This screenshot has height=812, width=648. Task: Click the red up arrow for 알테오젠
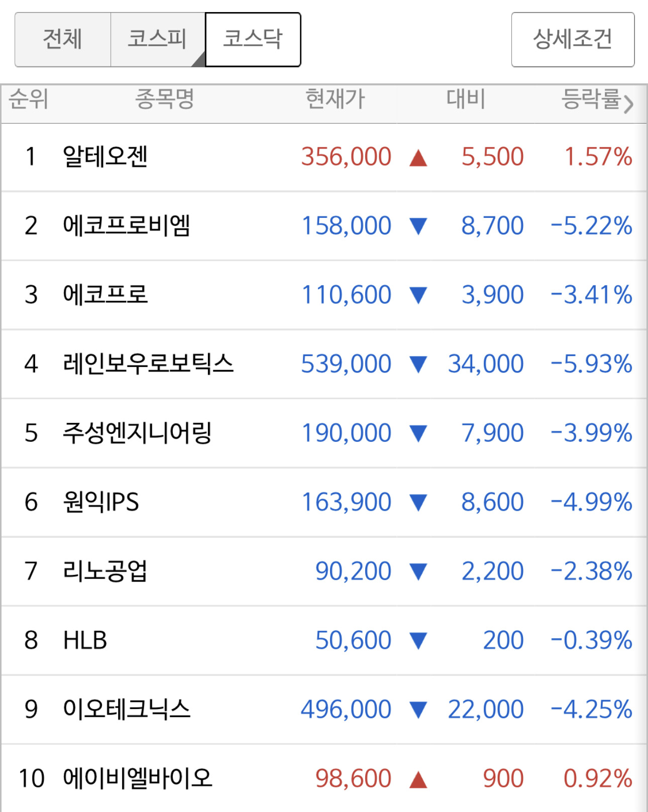418,158
